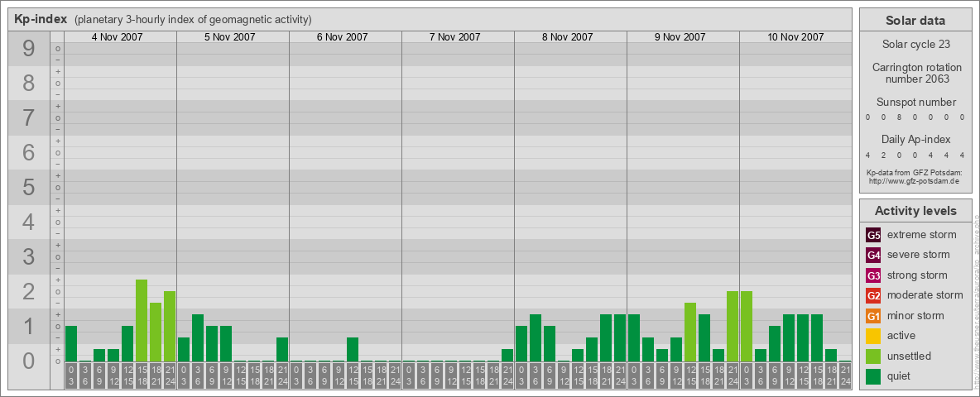Click the '0 3' hour label under 7 Nov 2007
This screenshot has width=980, height=397.
pyautogui.click(x=409, y=376)
